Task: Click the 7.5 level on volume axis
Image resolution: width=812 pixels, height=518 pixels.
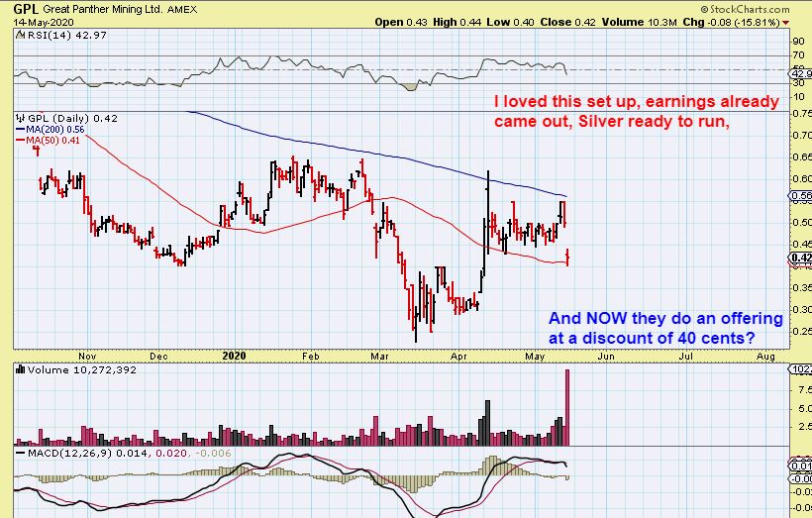Action: tap(804, 389)
